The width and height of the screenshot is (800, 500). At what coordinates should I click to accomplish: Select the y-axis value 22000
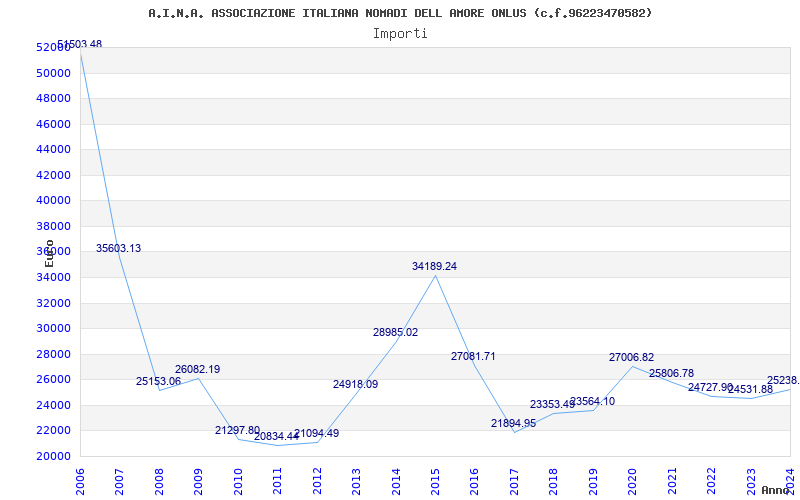pyautogui.click(x=53, y=431)
